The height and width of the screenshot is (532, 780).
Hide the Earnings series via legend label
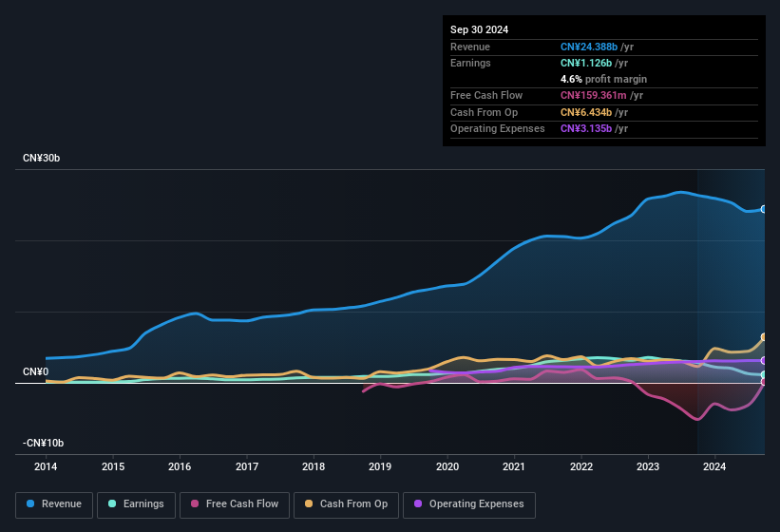tap(143, 503)
